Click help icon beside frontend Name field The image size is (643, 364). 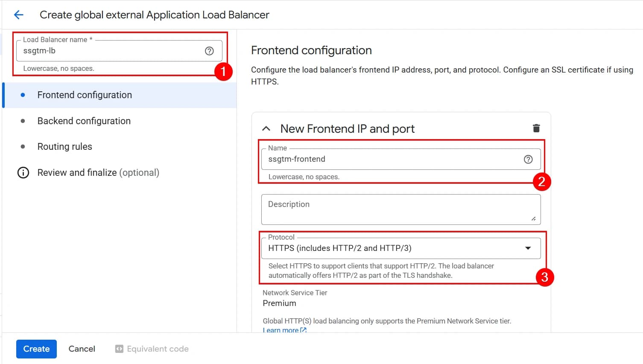(x=528, y=159)
